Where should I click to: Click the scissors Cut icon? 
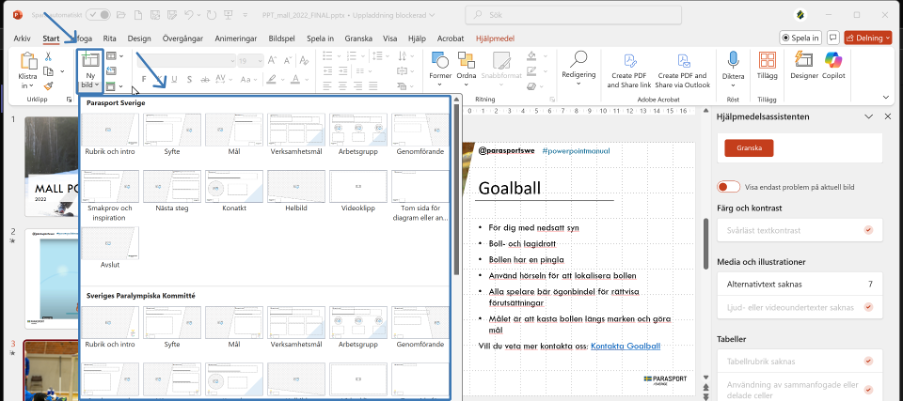coord(48,57)
